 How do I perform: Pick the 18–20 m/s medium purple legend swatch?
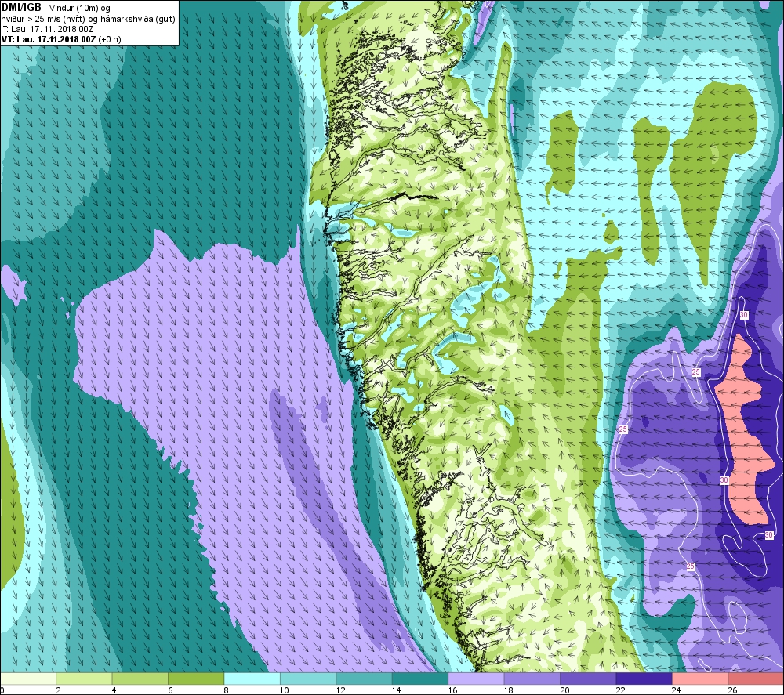[x=532, y=679]
